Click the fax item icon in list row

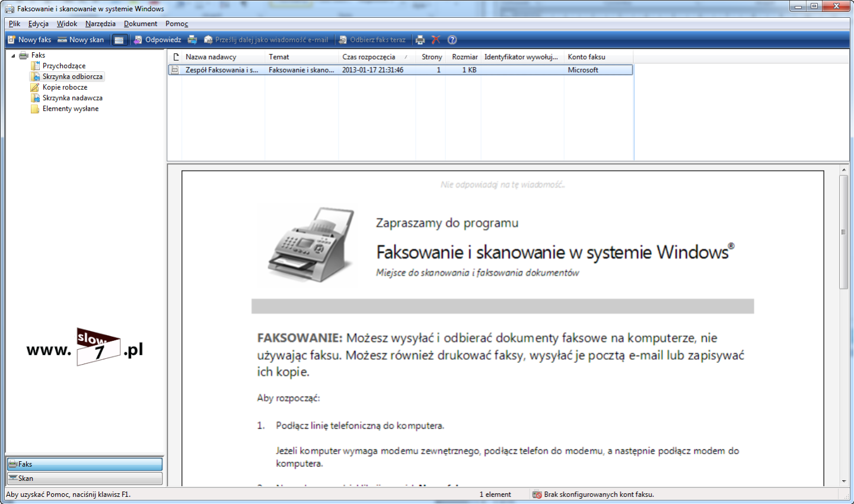pos(175,70)
